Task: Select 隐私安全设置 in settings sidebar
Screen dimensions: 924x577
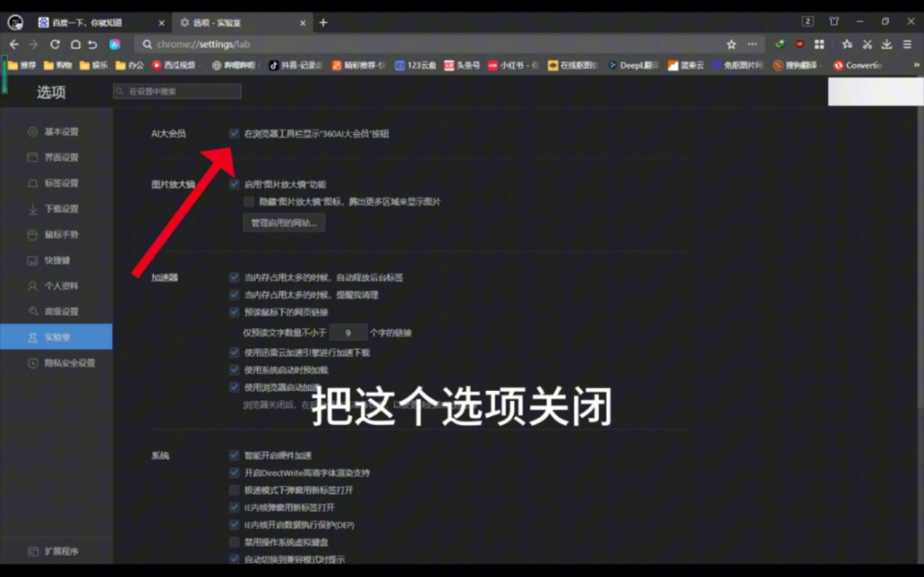Action: click(56, 363)
